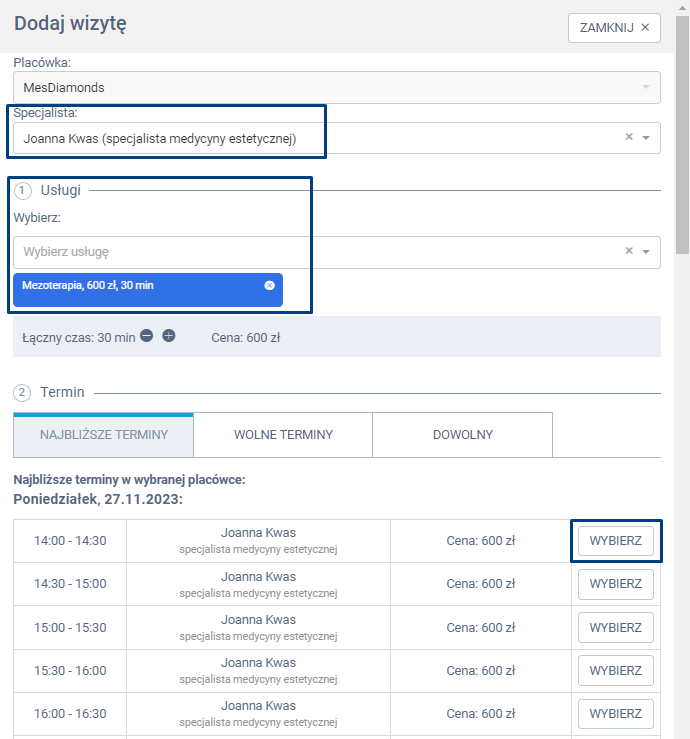
Task: Switch to the DOWOLNY tab
Action: (x=462, y=435)
